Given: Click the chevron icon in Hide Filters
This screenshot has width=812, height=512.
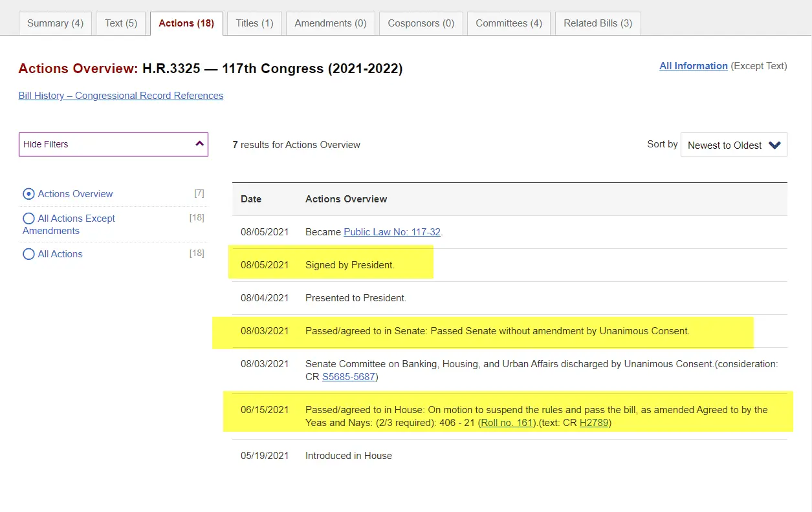Looking at the screenshot, I should [199, 144].
